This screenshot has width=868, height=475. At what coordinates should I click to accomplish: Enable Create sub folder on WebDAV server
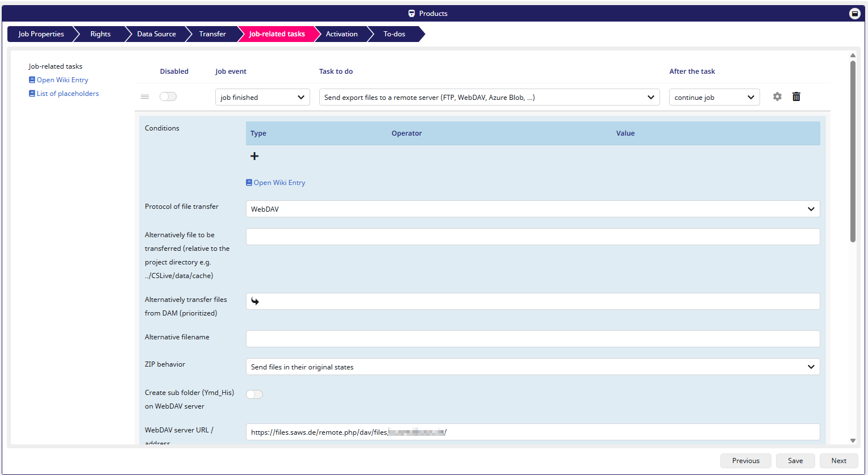tap(254, 394)
